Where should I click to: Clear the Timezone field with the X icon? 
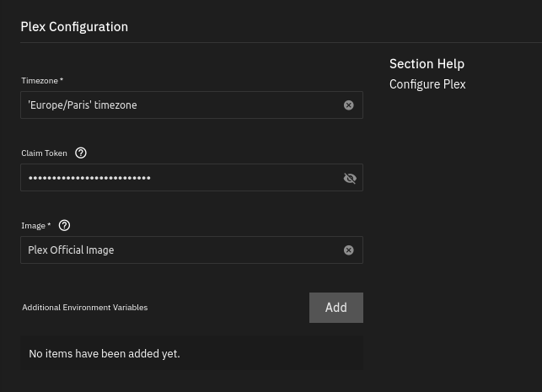point(348,105)
